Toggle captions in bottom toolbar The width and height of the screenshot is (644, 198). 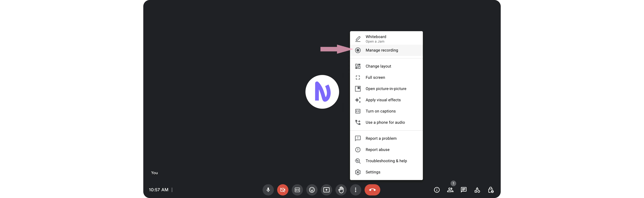click(297, 190)
